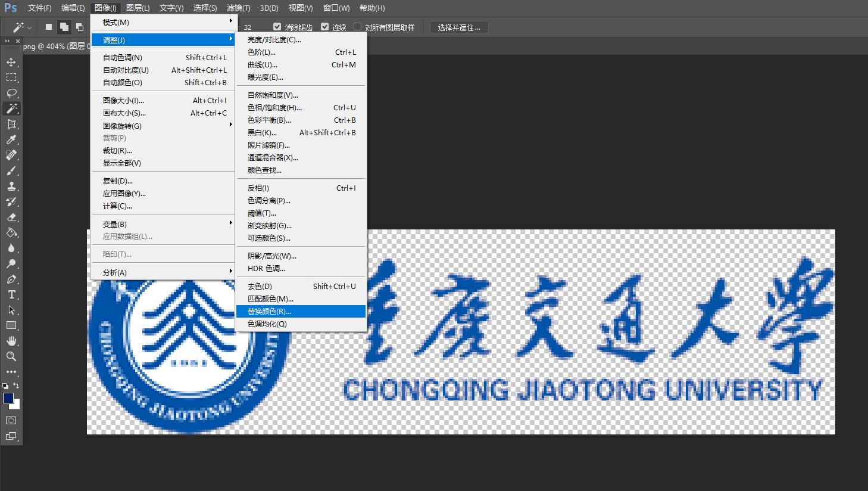Choose Add to selection mode
The image size is (868, 491).
64,27
